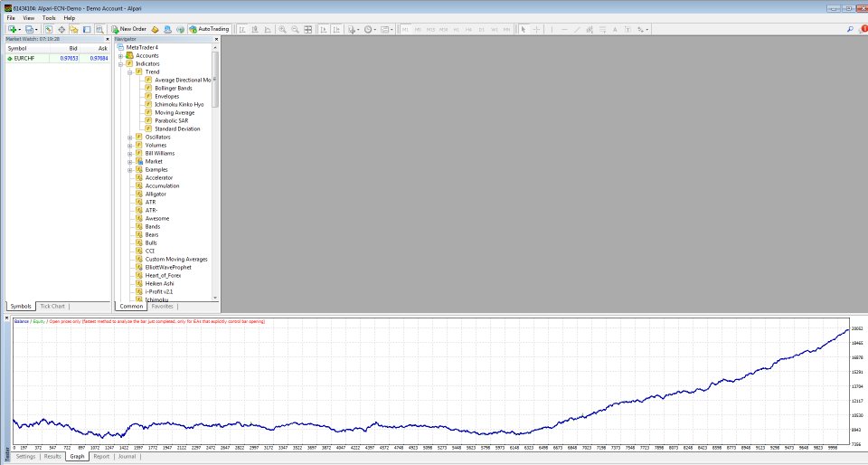
Task: Open the Tools menu
Action: (49, 18)
